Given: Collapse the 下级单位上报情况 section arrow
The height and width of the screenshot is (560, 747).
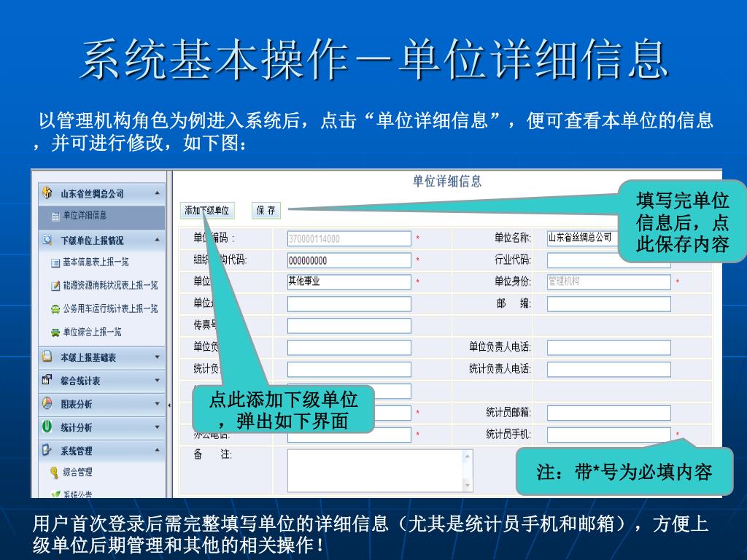Looking at the screenshot, I should pyautogui.click(x=158, y=239).
